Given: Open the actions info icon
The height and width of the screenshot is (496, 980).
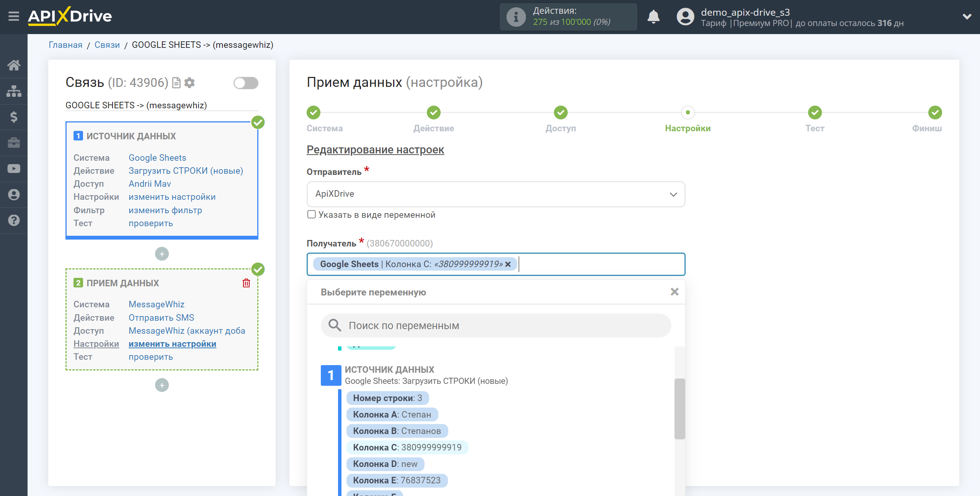Looking at the screenshot, I should 516,17.
